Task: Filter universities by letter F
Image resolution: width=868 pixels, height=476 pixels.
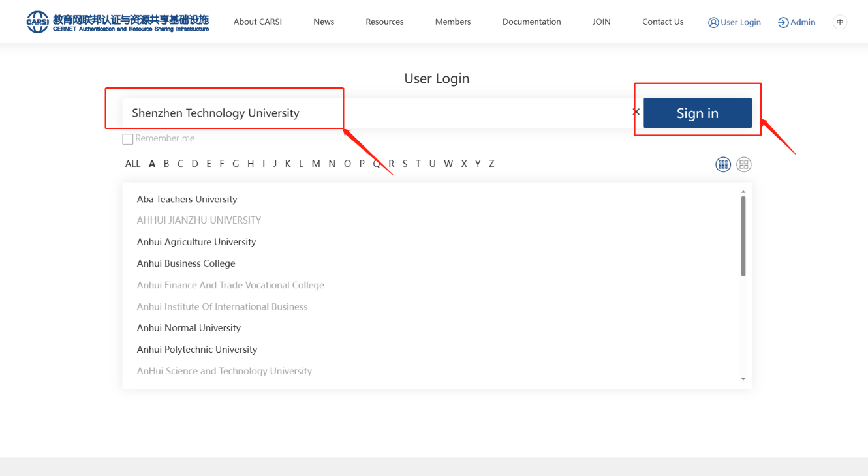Action: coord(222,164)
